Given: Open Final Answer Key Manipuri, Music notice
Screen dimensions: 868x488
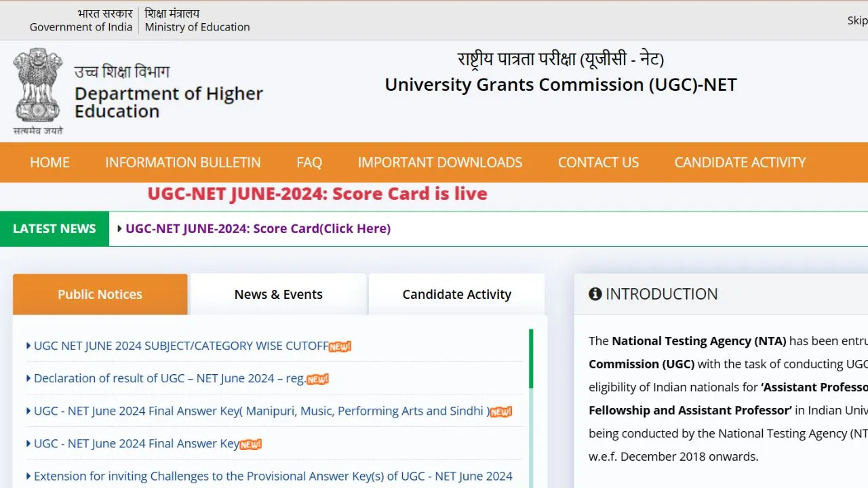Looking at the screenshot, I should coord(262,411).
